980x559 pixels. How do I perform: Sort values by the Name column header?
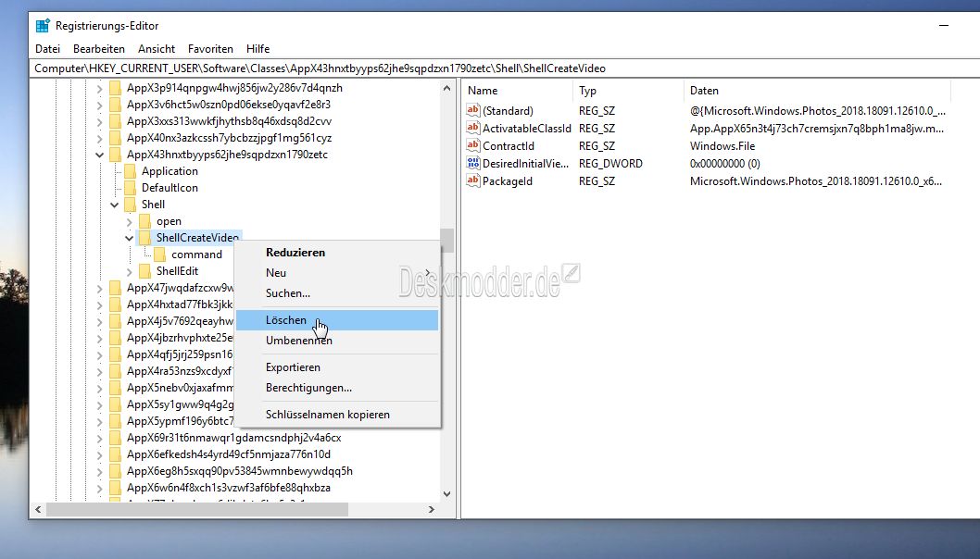click(518, 91)
